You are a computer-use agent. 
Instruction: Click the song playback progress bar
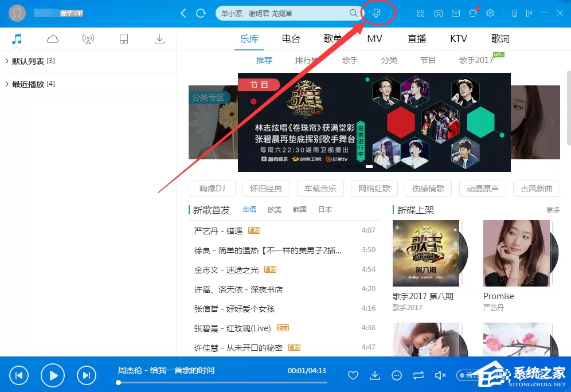click(222, 382)
